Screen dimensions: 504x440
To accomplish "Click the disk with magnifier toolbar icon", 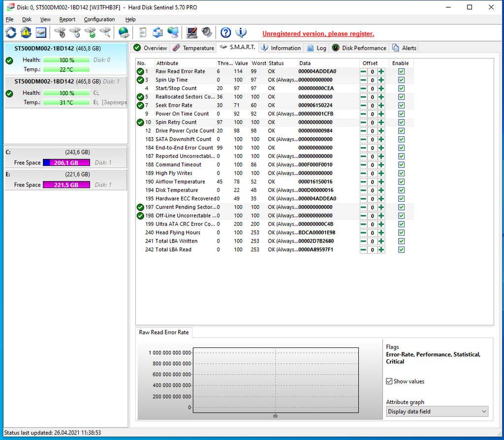I will pos(105,33).
